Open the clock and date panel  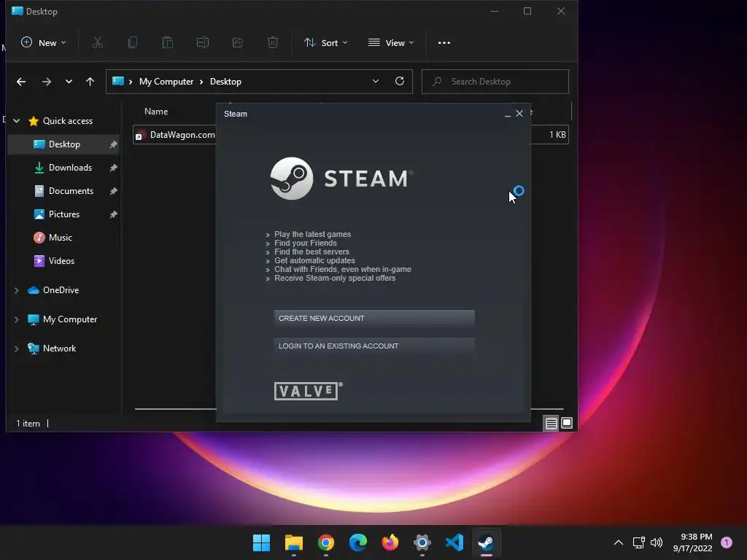(693, 542)
